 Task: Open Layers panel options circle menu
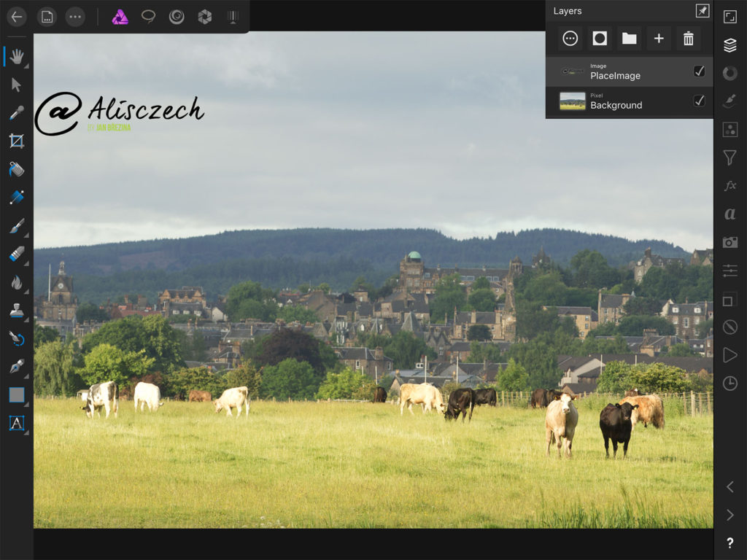point(570,39)
